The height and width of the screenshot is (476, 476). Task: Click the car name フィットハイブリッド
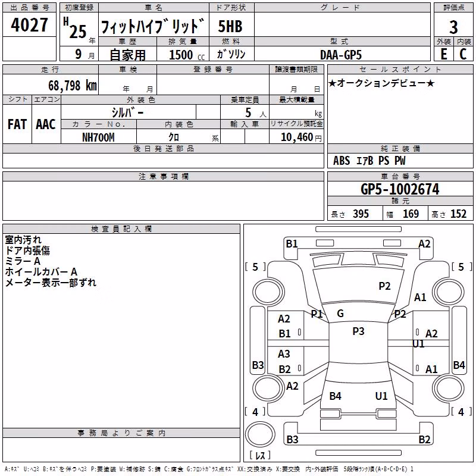(152, 26)
